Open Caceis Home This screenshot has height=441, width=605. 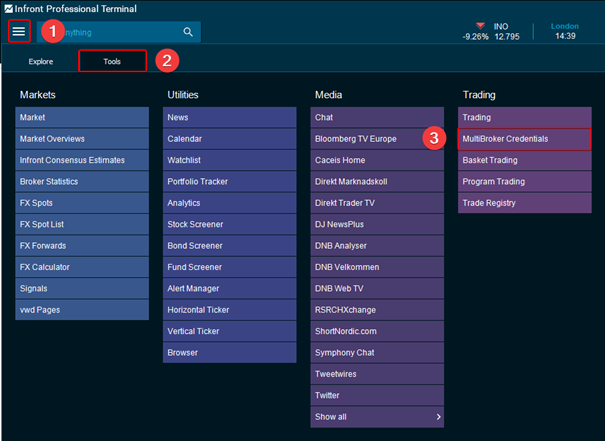coord(377,160)
